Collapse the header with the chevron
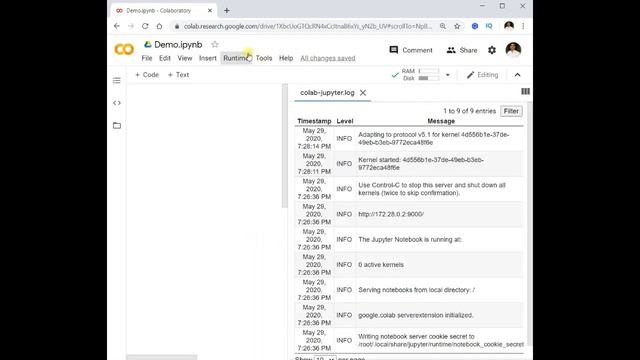This screenshot has height=360, width=640. coord(518,75)
